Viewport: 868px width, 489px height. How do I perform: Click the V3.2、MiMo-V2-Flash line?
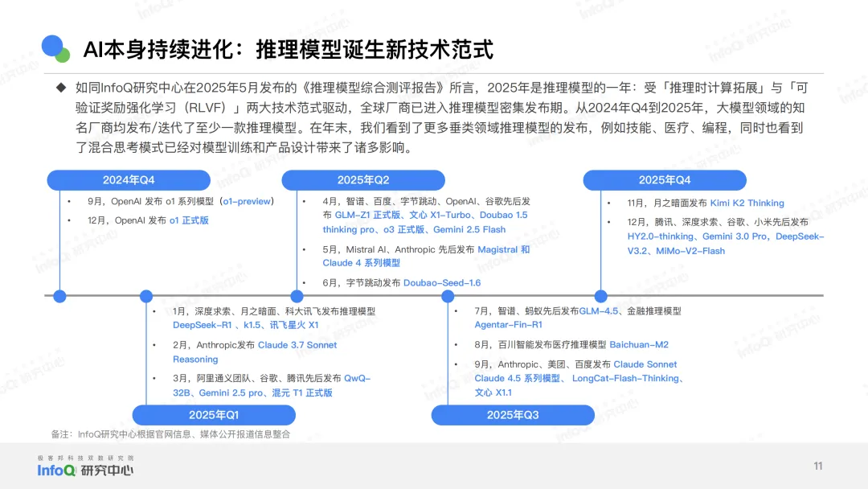click(x=676, y=251)
